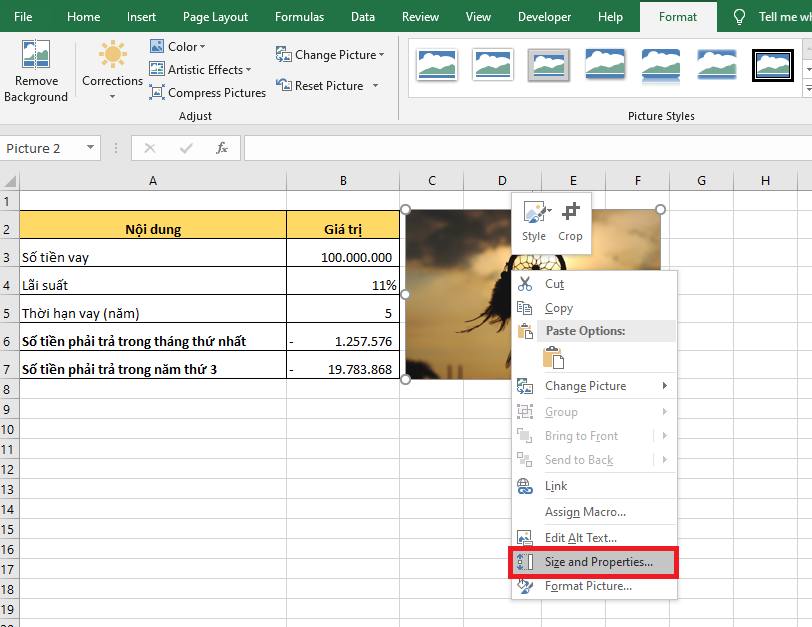Image resolution: width=812 pixels, height=627 pixels.
Task: Expand the Change Picture submenu in context menu
Action: point(593,386)
